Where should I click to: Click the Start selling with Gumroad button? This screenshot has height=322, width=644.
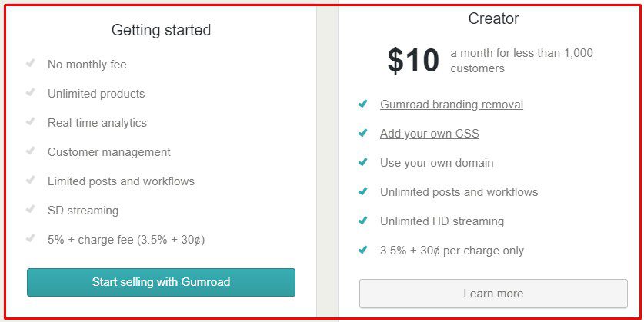(x=161, y=282)
